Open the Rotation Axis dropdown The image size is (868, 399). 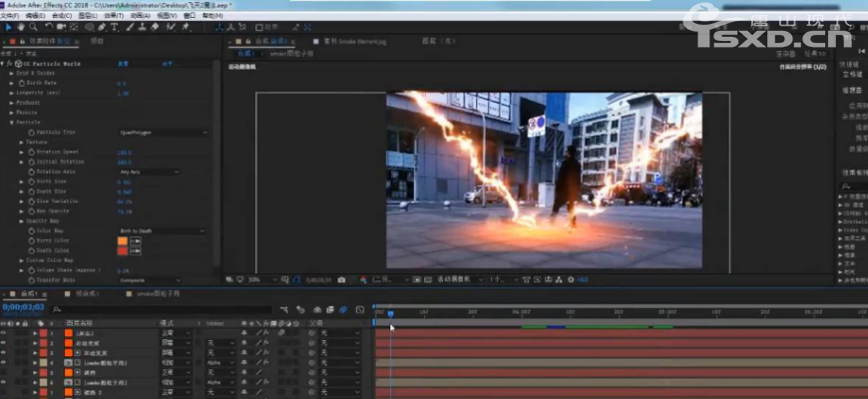150,172
